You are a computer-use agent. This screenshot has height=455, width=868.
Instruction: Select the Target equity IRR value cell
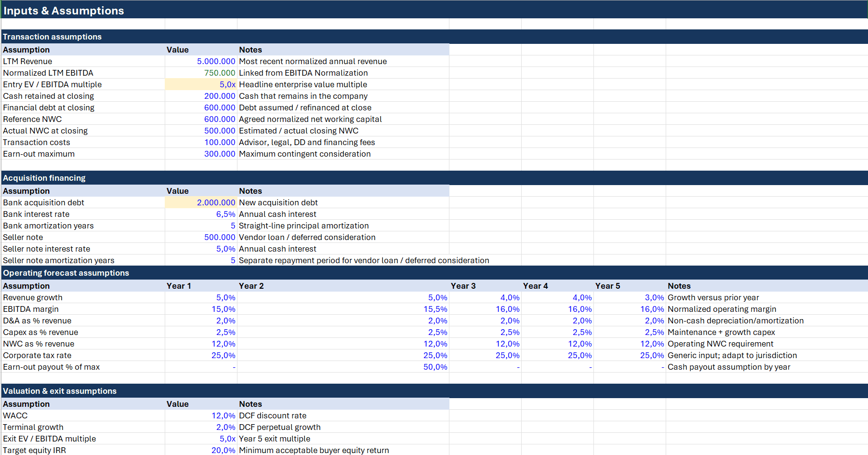201,450
